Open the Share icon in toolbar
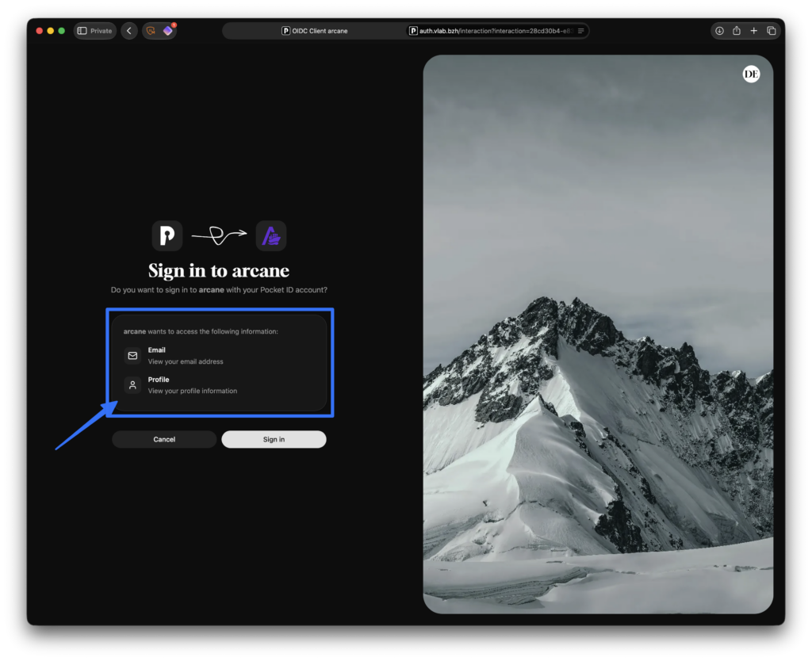 tap(737, 31)
